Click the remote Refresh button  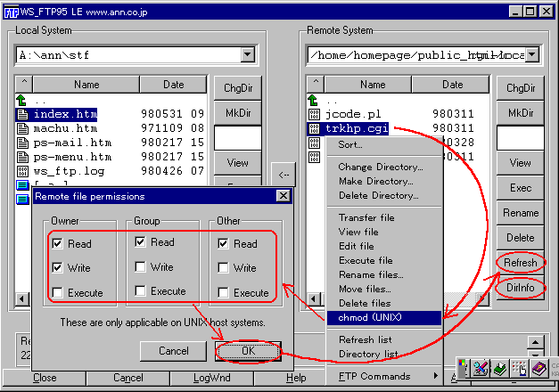(x=521, y=263)
